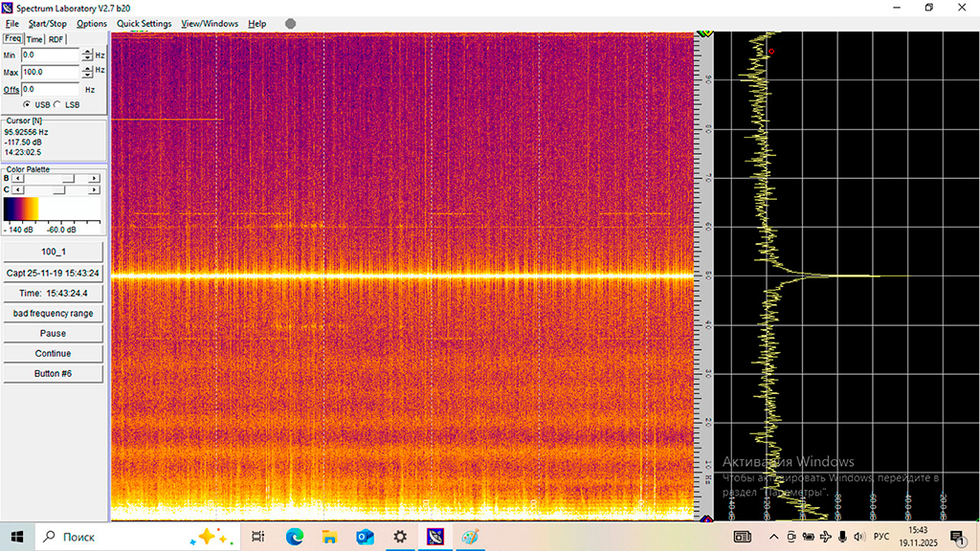This screenshot has height=551, width=980.
Task: Open Windows Settings gear on the taskbar
Action: (399, 537)
